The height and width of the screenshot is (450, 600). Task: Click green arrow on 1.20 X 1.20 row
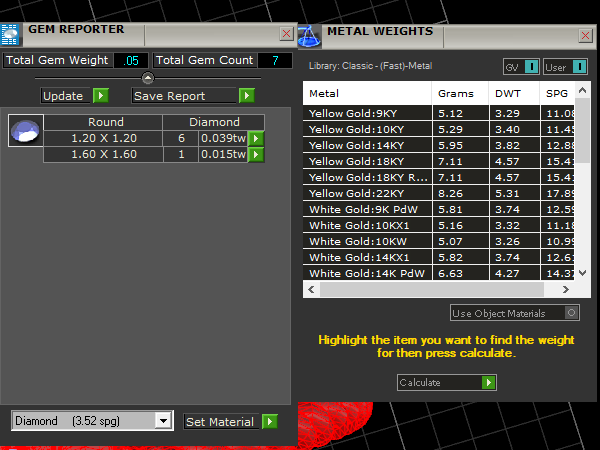pos(255,139)
